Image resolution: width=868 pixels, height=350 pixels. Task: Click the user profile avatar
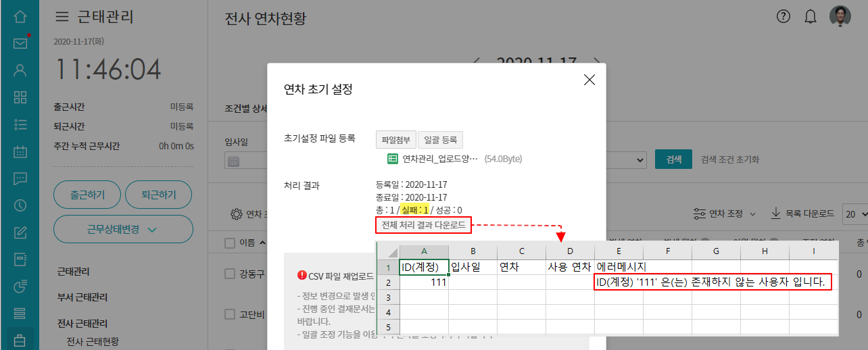click(840, 16)
